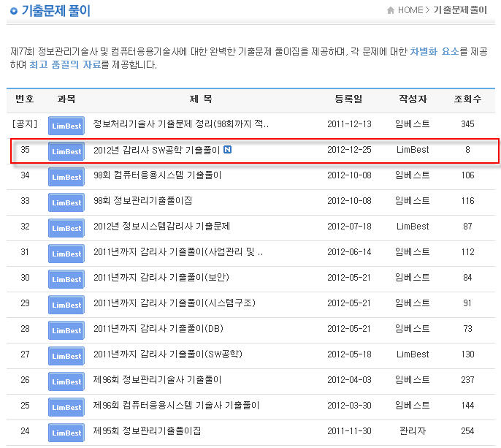Screen dimensions: 501x448
Task: Open post 제95회 정보관리기출풀이집
Action: [147, 431]
